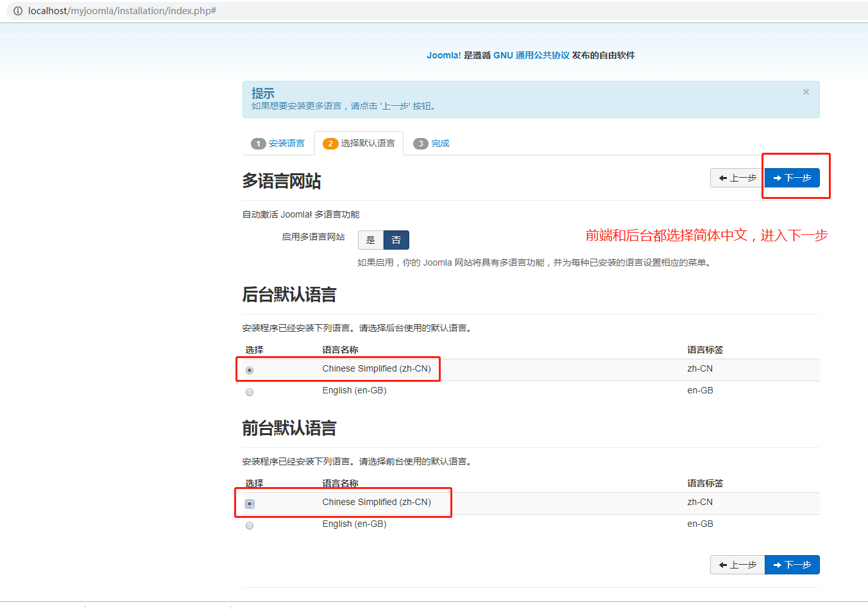This screenshot has height=609, width=868.
Task: Click the bottom 上一步 button
Action: [x=737, y=565]
